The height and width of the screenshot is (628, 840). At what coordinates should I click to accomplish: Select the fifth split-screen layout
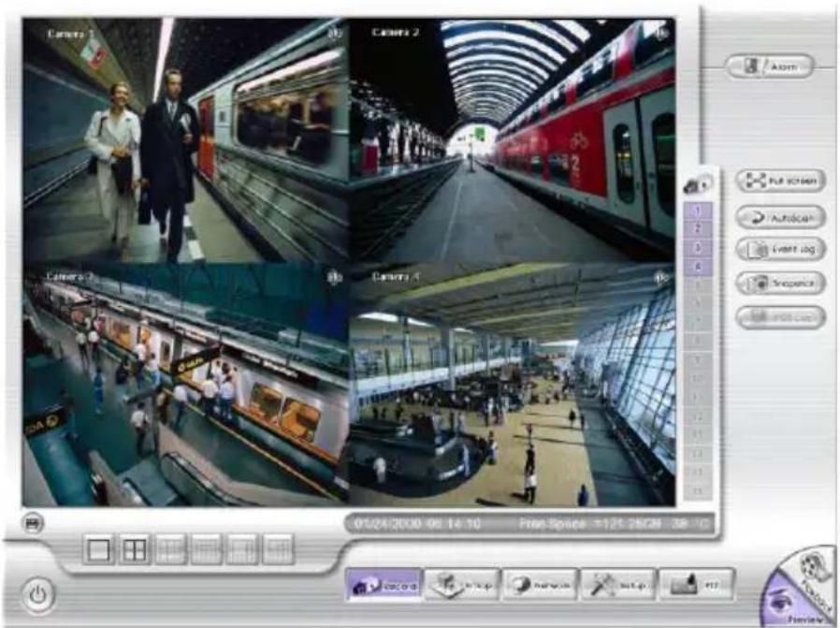coord(242,549)
